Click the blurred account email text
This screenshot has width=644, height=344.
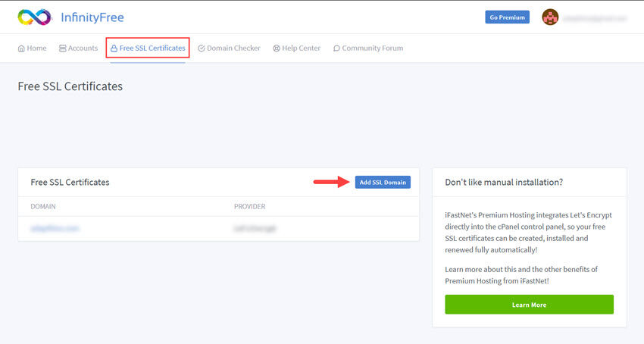tap(595, 18)
